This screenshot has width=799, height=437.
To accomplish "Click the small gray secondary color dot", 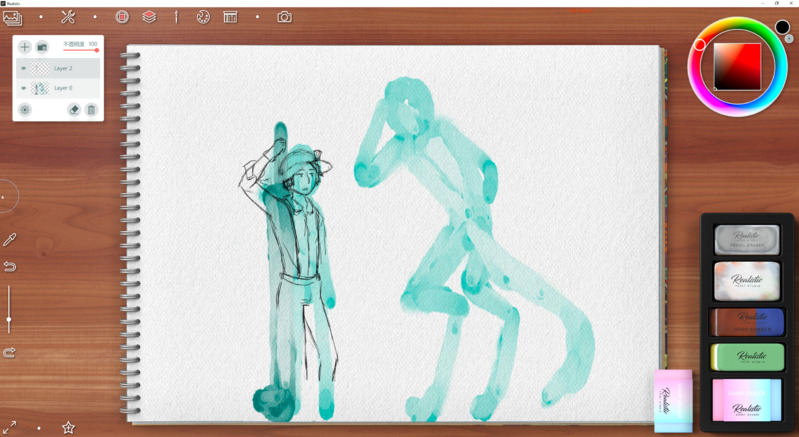I will tap(789, 39).
